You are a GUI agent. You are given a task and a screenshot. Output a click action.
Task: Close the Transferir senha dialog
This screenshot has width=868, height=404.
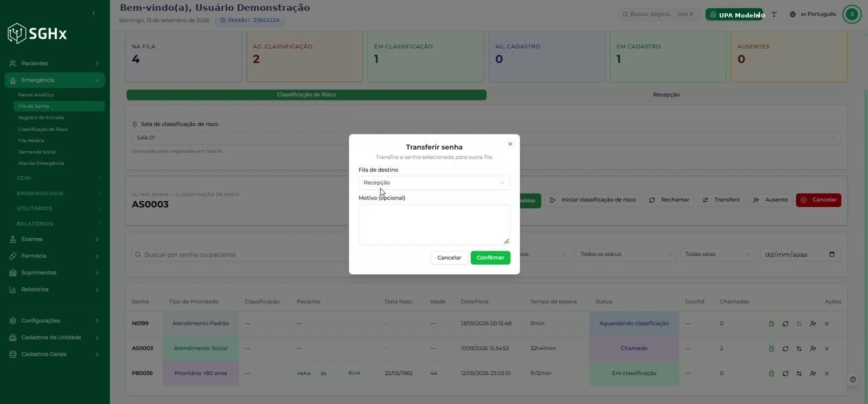click(510, 144)
